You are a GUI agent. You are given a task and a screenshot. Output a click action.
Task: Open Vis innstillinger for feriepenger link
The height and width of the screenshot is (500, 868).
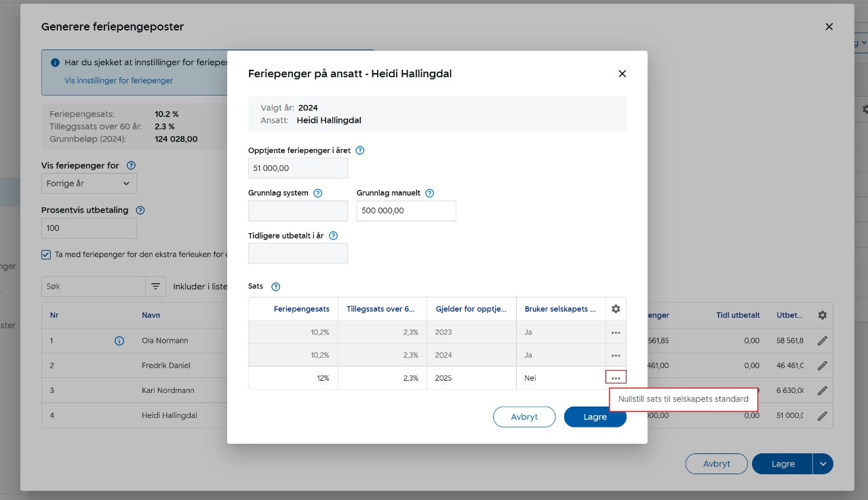point(119,81)
